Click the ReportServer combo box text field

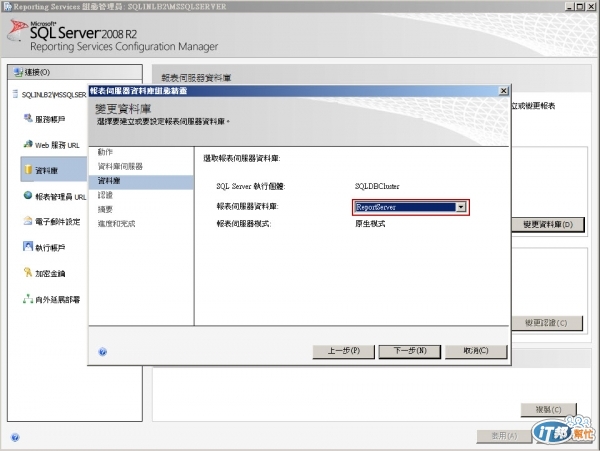[x=405, y=207]
